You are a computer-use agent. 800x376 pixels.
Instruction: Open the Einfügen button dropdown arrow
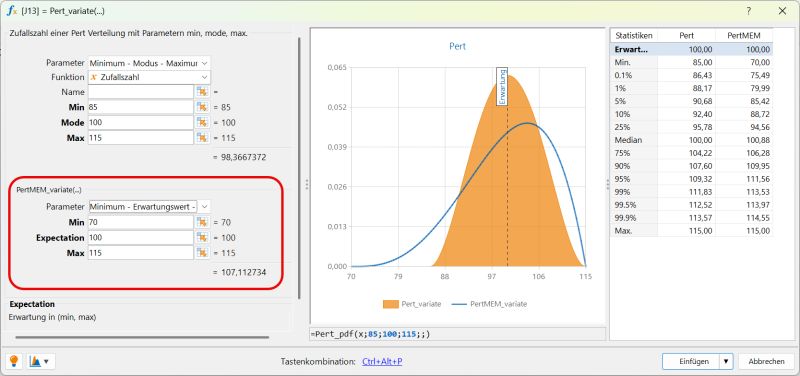(x=726, y=361)
